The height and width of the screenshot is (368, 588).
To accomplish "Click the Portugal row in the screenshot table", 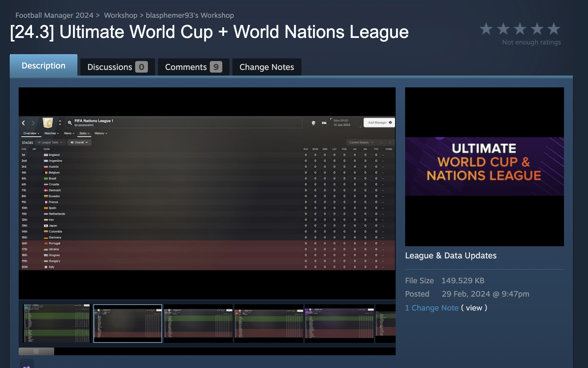I will pyautogui.click(x=207, y=243).
